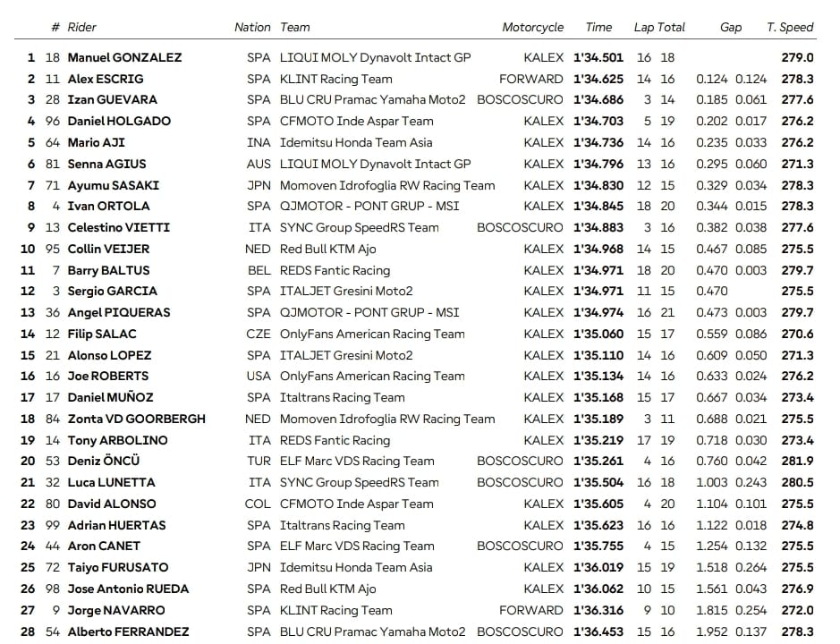Click the Idemitsu Honda Team Asia team in Mario AJI's row
Screen dimensions: 840x644
355,142
